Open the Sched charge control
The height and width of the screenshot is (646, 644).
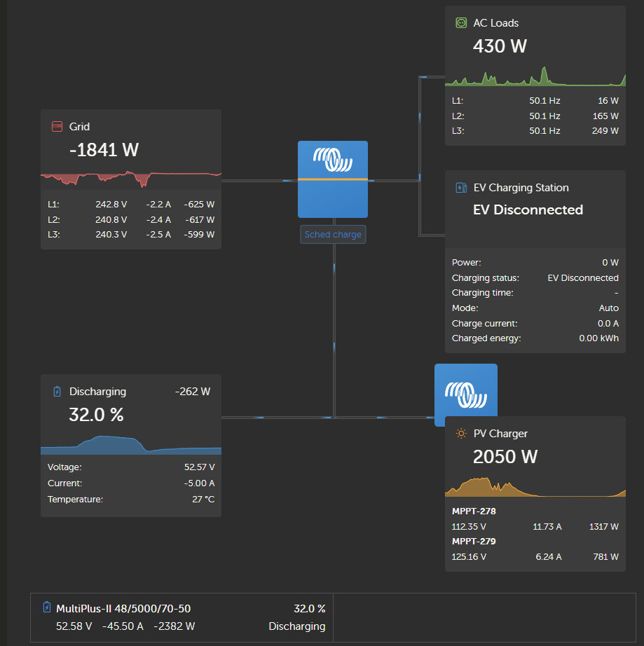[332, 234]
